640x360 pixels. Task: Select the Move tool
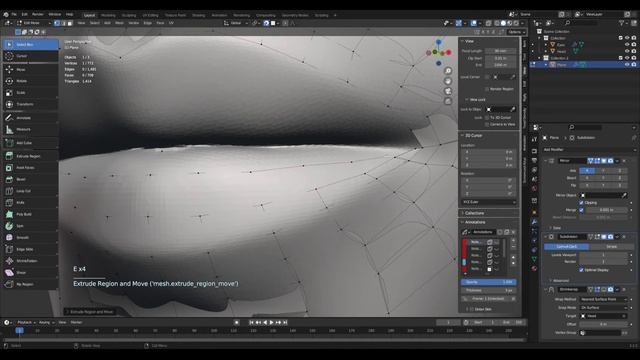coord(31,70)
